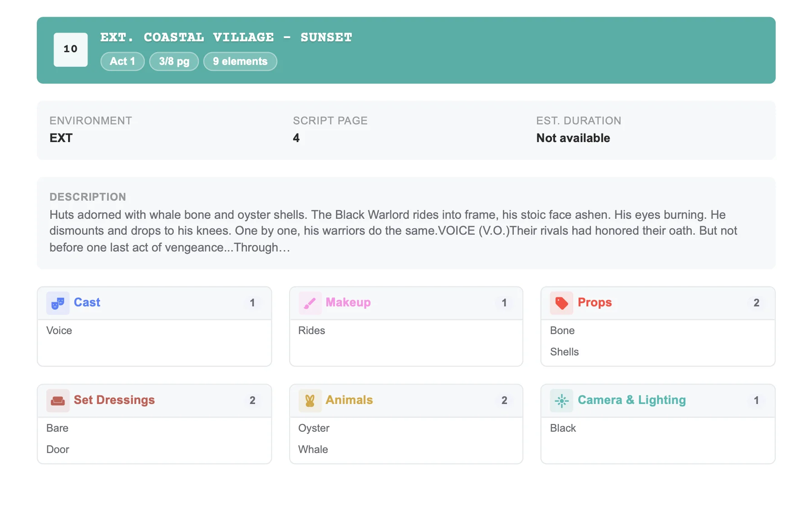Click the Makeup count badge
The image size is (807, 532).
[x=504, y=303]
